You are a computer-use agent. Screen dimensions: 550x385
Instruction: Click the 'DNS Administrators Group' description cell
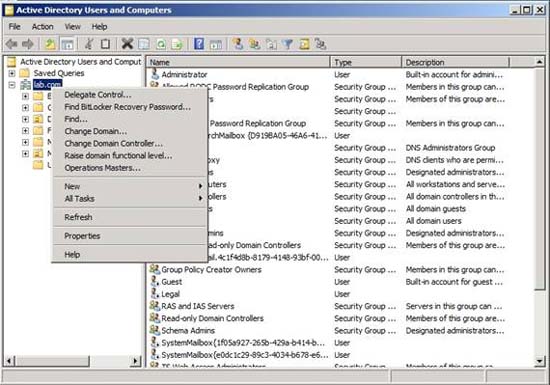[450, 148]
